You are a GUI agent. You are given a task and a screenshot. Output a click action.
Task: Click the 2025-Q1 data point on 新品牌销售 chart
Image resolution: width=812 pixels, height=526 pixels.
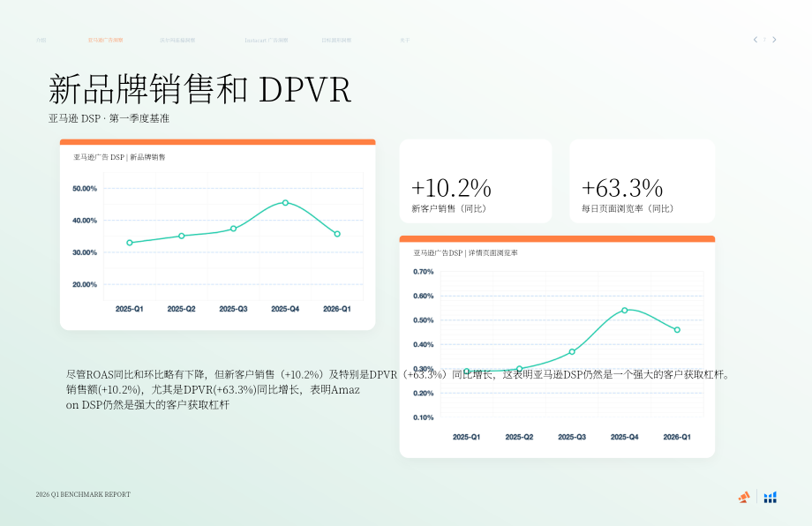point(130,243)
